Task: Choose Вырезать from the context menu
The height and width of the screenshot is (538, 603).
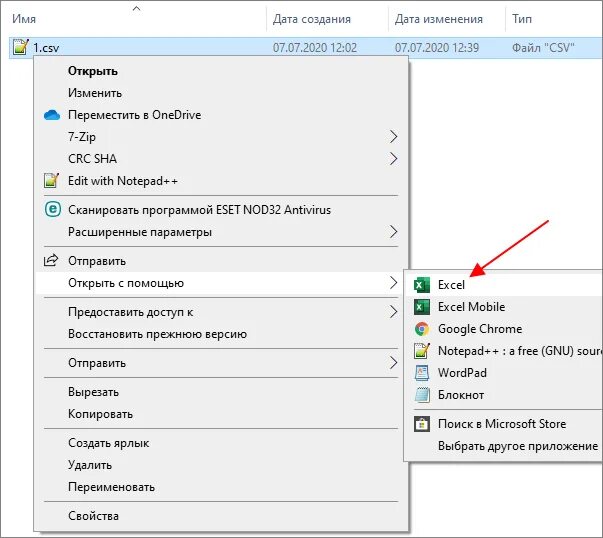Action: pos(221,392)
